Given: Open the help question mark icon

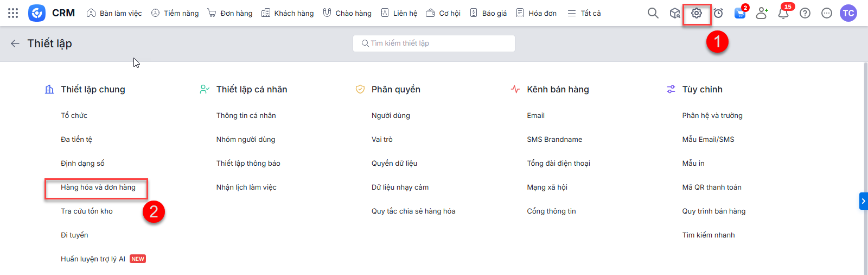Looking at the screenshot, I should [x=805, y=13].
